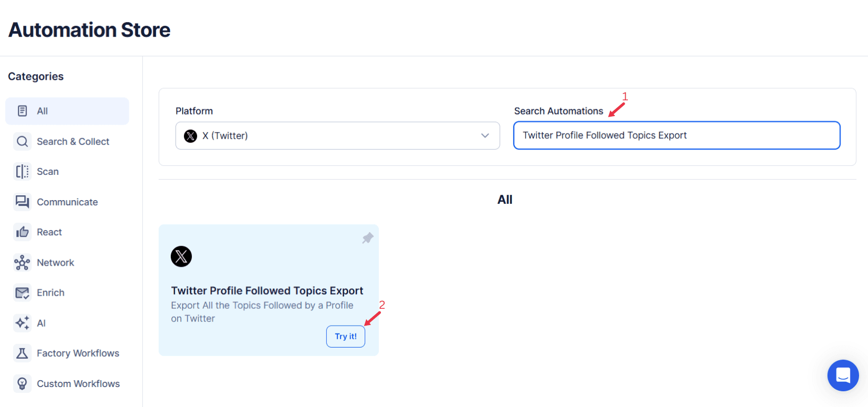
Task: Open the Platform dropdown
Action: pos(338,135)
